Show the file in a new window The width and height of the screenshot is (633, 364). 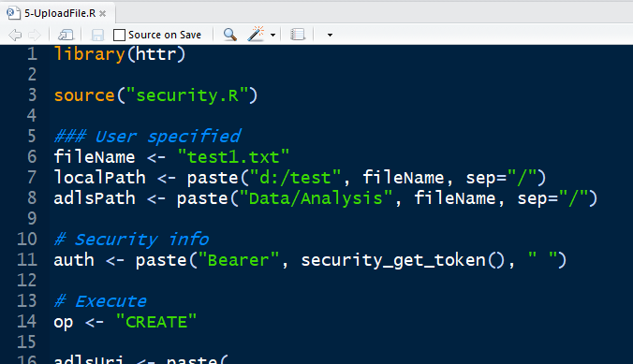click(66, 36)
